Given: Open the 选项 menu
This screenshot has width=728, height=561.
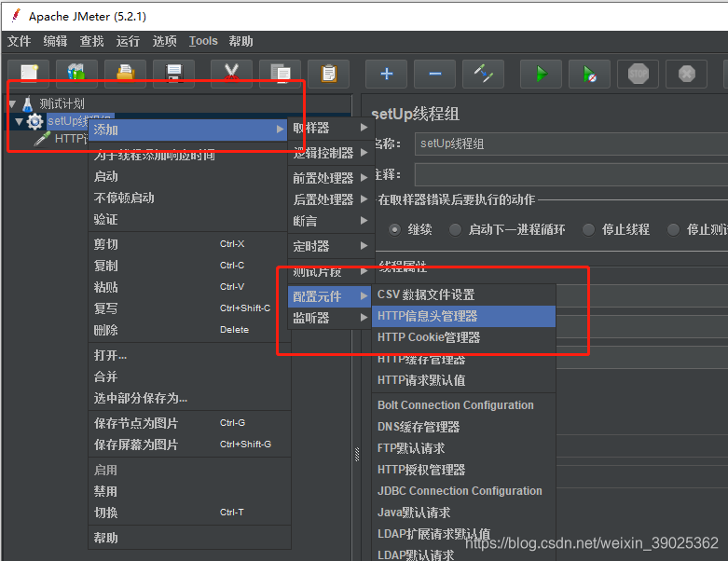Looking at the screenshot, I should [164, 41].
